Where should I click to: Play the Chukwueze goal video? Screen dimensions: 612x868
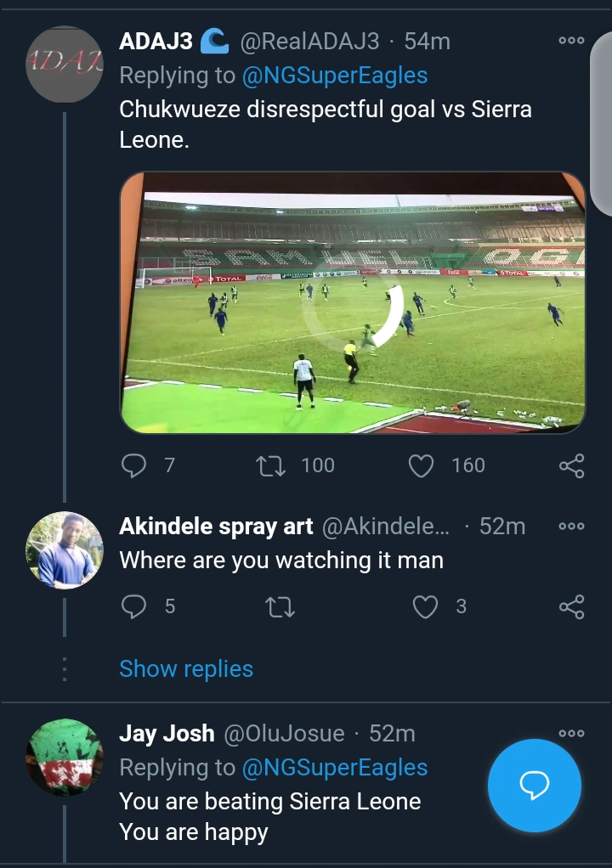(353, 303)
